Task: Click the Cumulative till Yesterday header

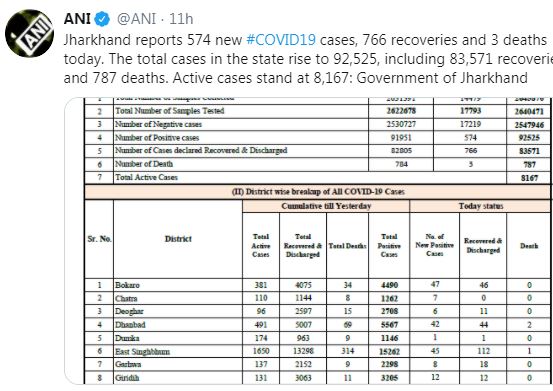Action: click(326, 206)
